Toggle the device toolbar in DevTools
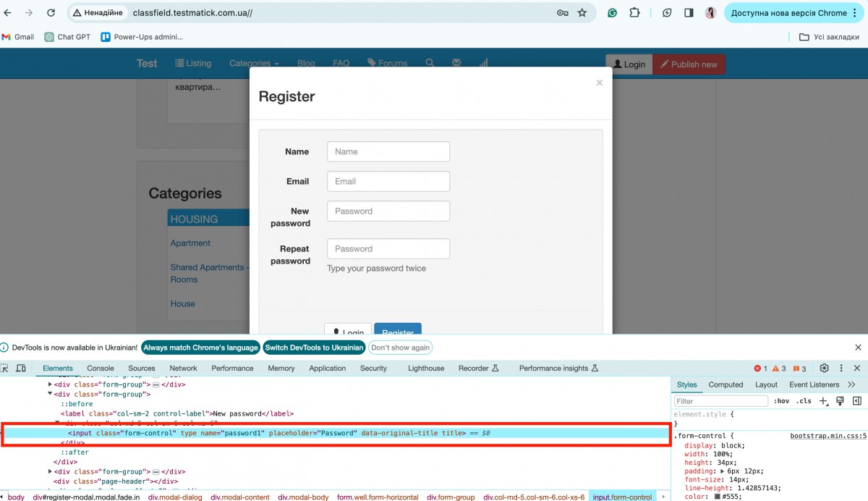 tap(21, 369)
